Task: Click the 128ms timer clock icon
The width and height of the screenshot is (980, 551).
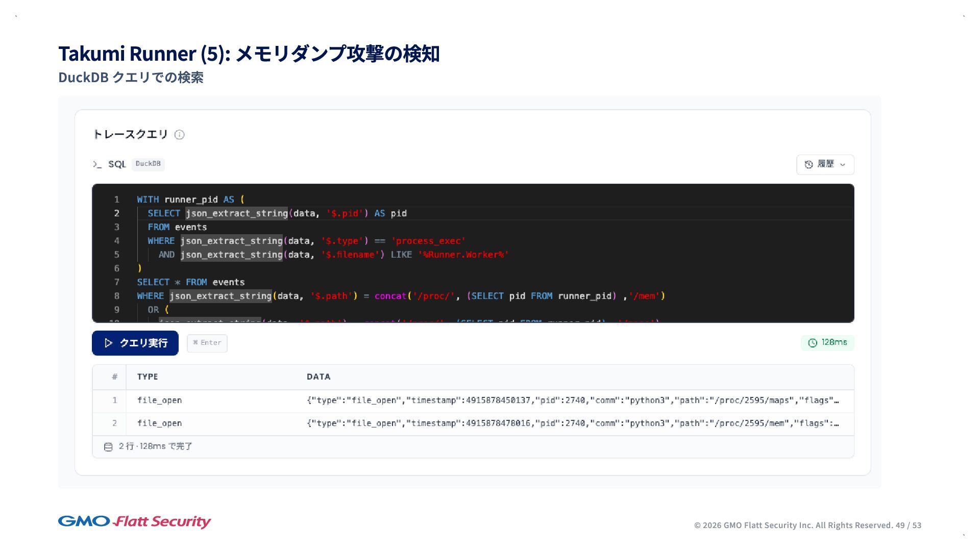Action: [813, 343]
